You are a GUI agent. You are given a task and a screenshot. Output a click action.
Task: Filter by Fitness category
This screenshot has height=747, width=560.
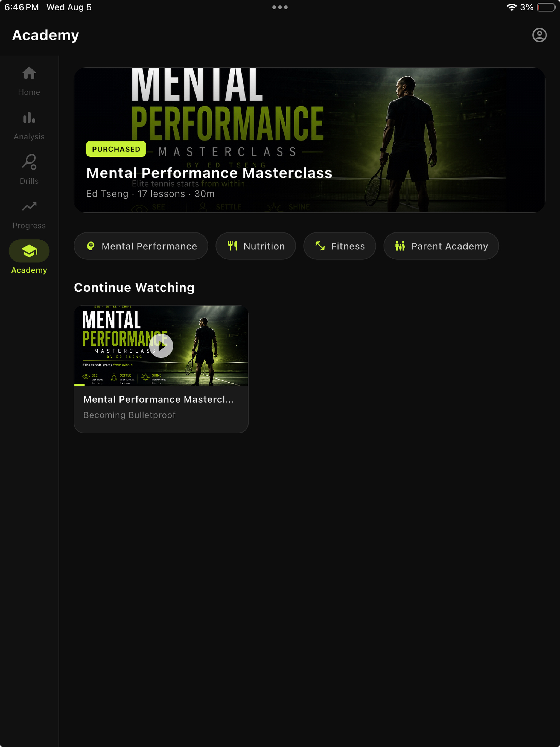(x=339, y=246)
